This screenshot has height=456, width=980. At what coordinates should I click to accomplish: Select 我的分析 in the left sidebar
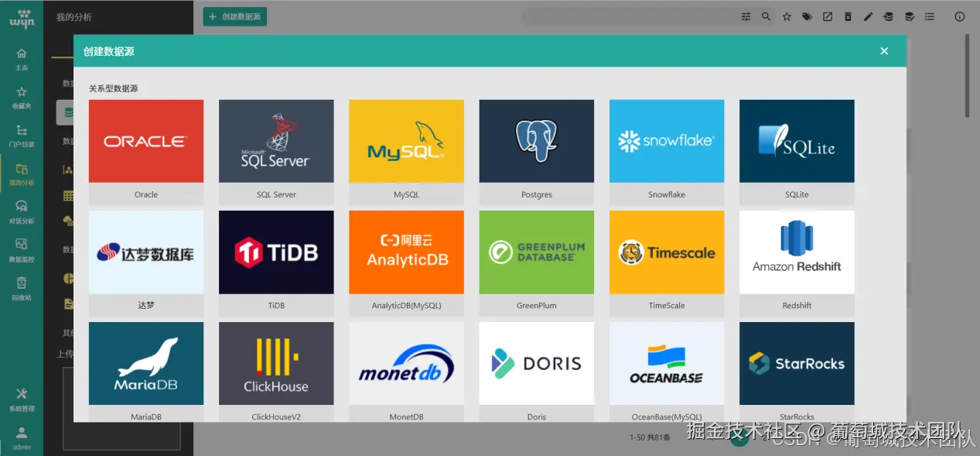click(x=22, y=175)
